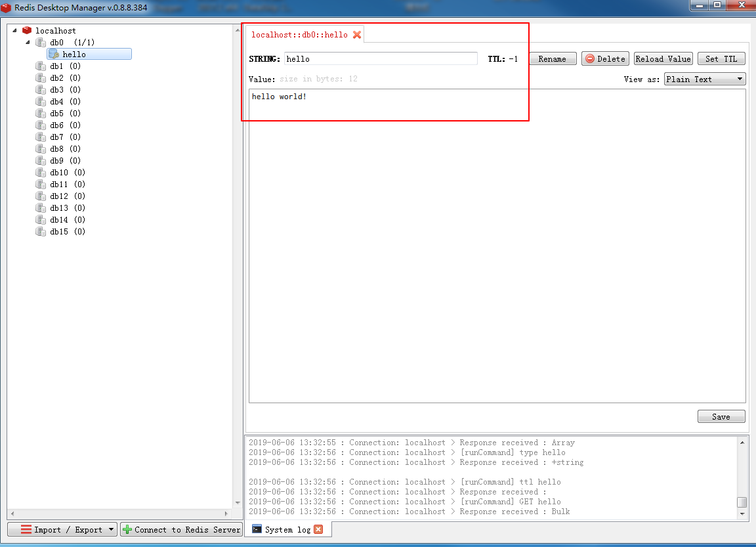Viewport: 756px width, 547px height.
Task: Click inside the hello world! value editor
Action: click(x=497, y=246)
